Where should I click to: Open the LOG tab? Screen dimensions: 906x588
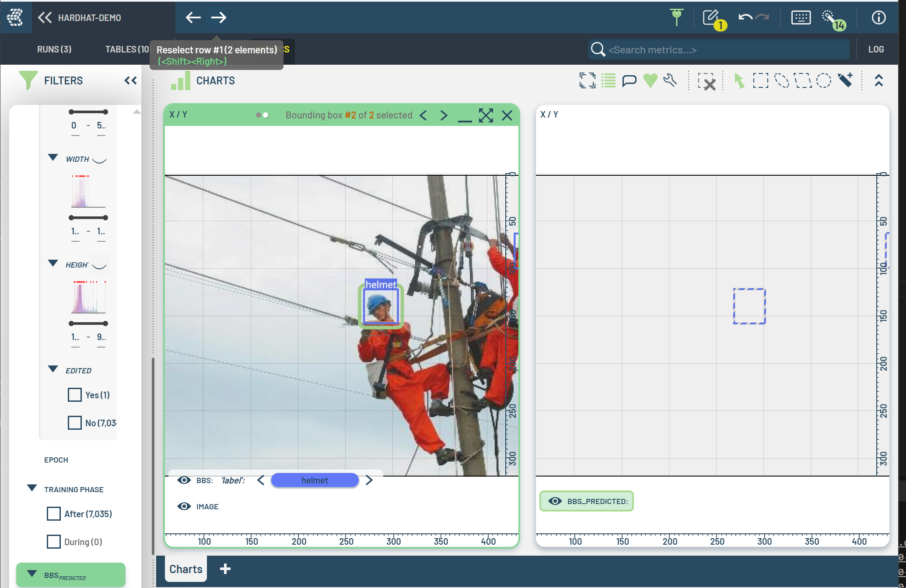876,49
